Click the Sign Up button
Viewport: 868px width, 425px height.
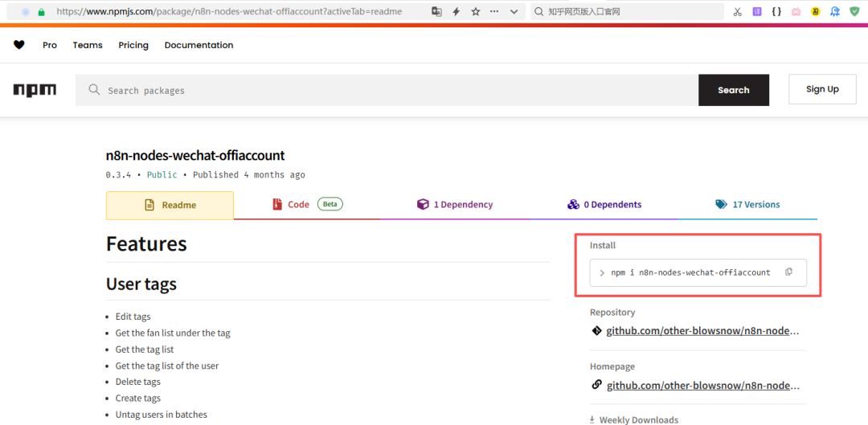(x=823, y=89)
